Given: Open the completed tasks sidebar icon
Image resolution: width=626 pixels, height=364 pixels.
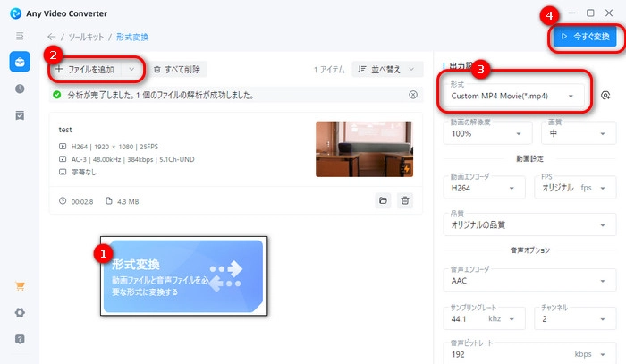Looking at the screenshot, I should coord(20,115).
